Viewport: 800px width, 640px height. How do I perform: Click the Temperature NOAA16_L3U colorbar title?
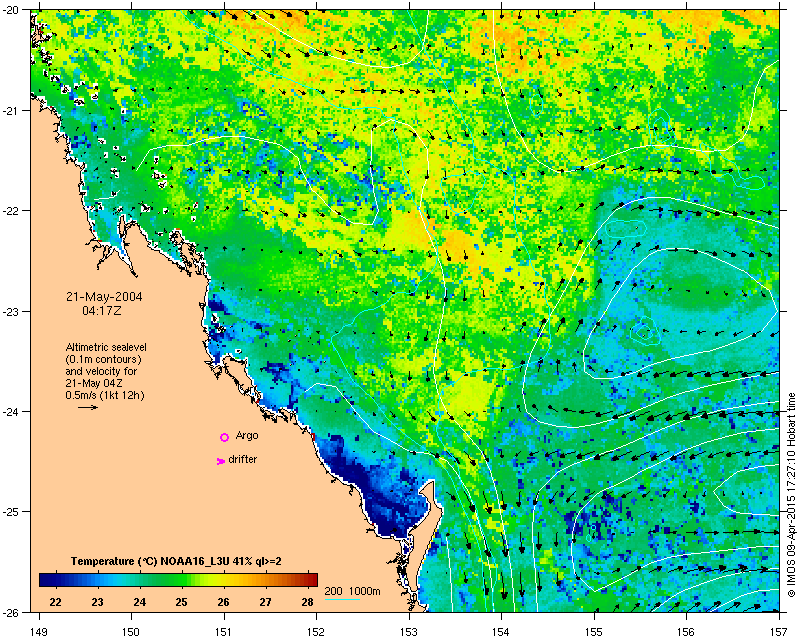(177, 561)
